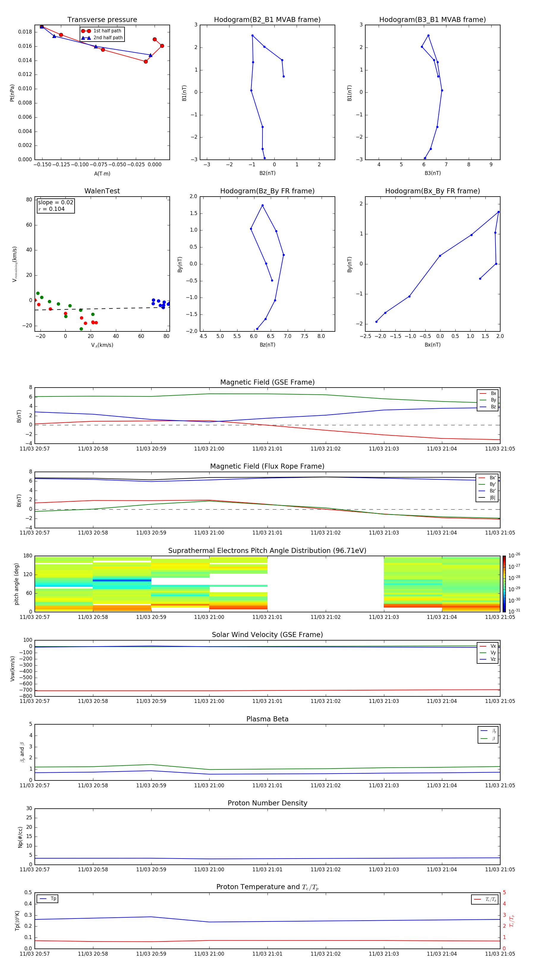Click the "pitch angle (deg)" axis label
Screen dimensions: 535x980
pyautogui.click(x=16, y=584)
